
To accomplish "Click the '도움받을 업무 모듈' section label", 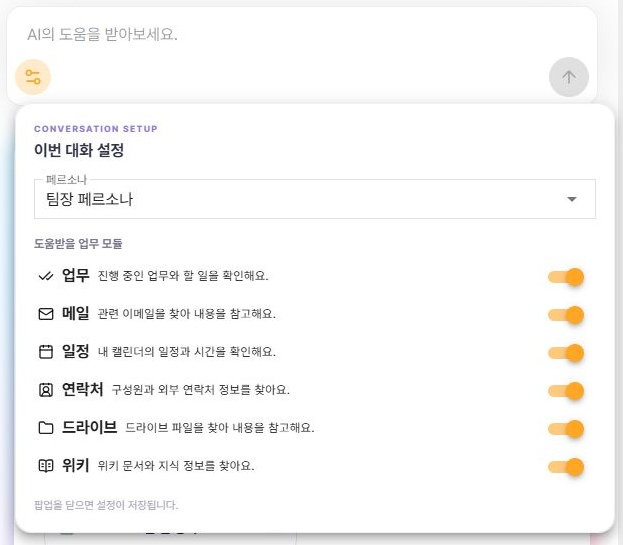I will 78,243.
